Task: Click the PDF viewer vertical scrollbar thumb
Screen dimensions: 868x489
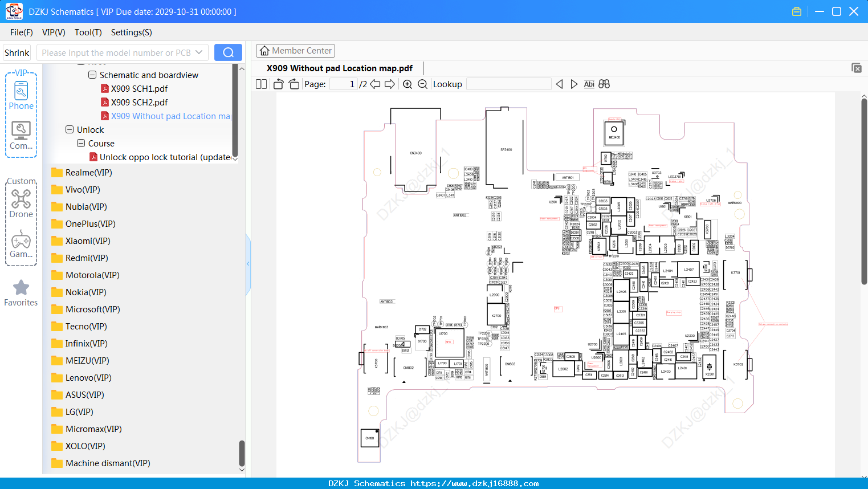Action: pyautogui.click(x=864, y=192)
